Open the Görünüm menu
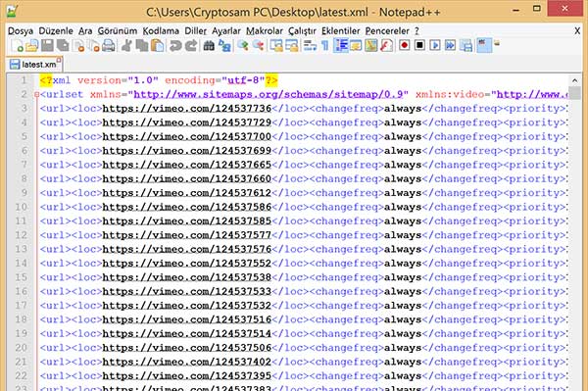Screen dimensions: 588x391 (118, 30)
